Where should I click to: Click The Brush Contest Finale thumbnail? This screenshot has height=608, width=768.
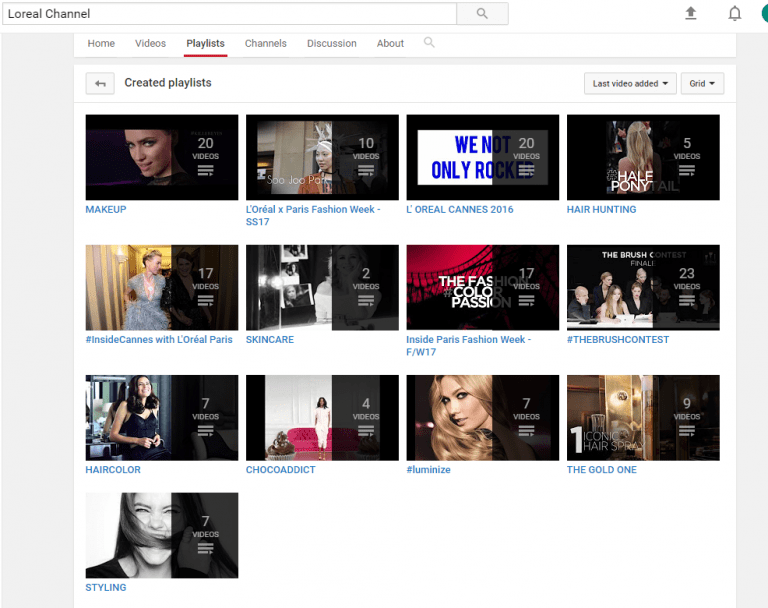click(x=643, y=288)
